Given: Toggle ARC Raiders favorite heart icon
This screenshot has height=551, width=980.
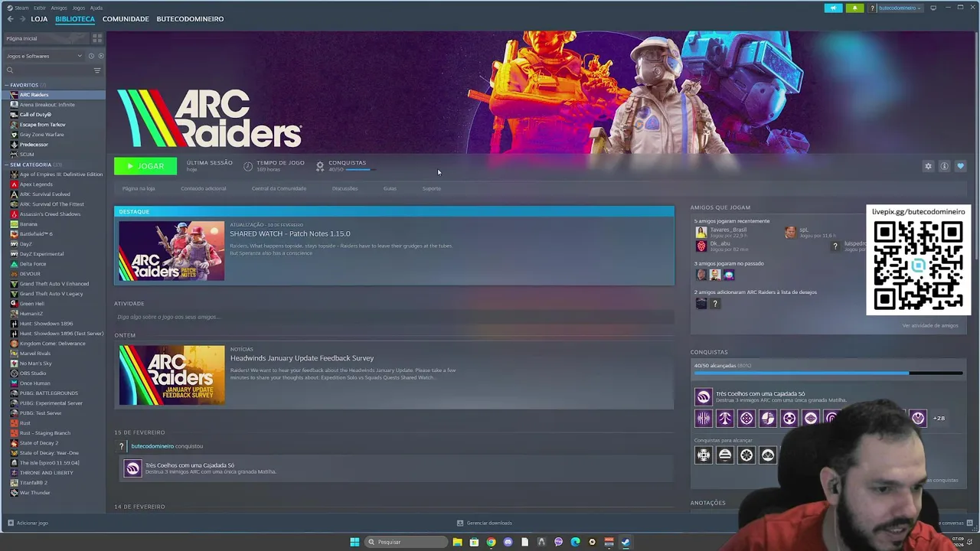Looking at the screenshot, I should click(960, 166).
